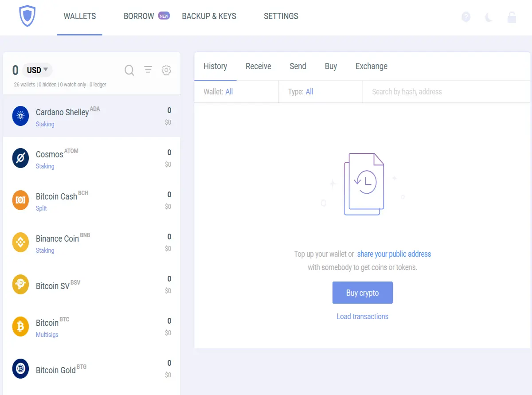532x395 pixels.
Task: Switch to the Buy tab
Action: (x=331, y=66)
